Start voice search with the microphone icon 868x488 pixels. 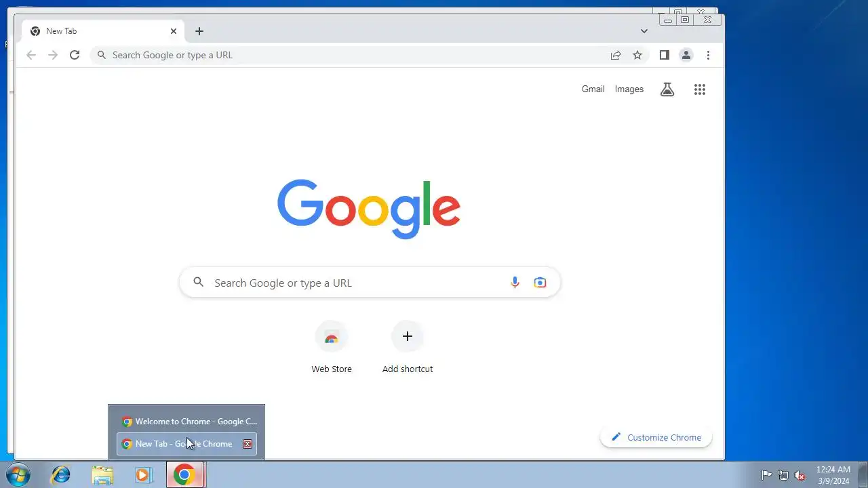click(x=515, y=283)
